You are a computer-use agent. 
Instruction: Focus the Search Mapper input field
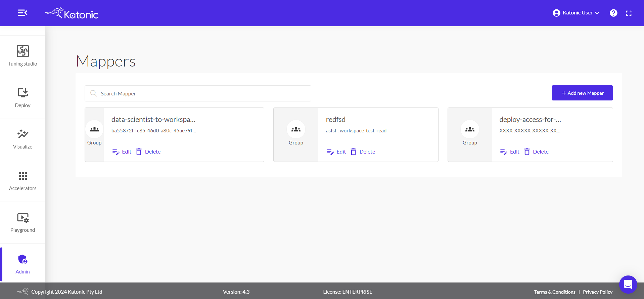[198, 93]
